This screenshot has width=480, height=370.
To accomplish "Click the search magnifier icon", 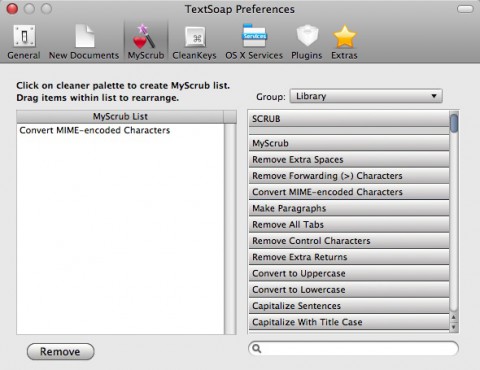I will 257,349.
